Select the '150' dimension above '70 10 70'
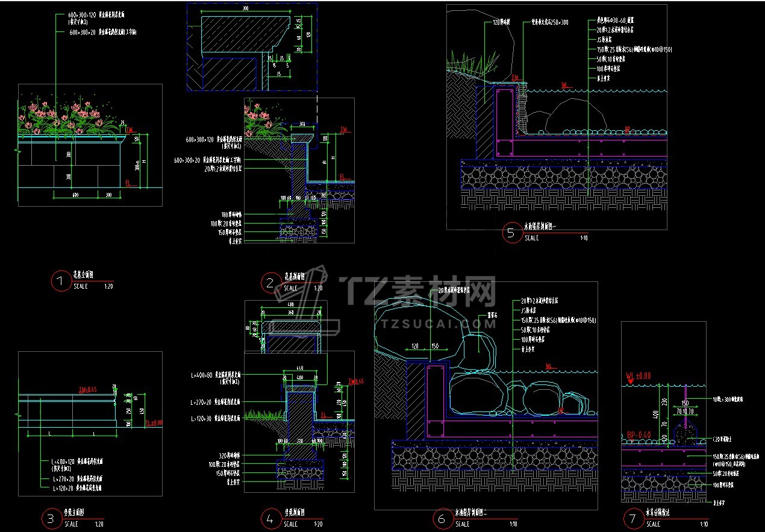The height and width of the screenshot is (532, 765). point(685,403)
